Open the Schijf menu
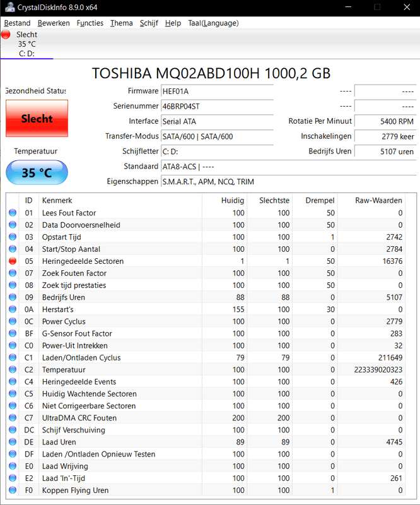 pos(149,23)
